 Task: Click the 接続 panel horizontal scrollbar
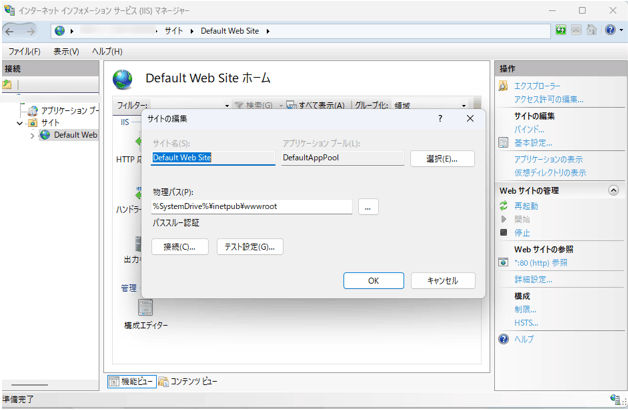tap(30, 385)
